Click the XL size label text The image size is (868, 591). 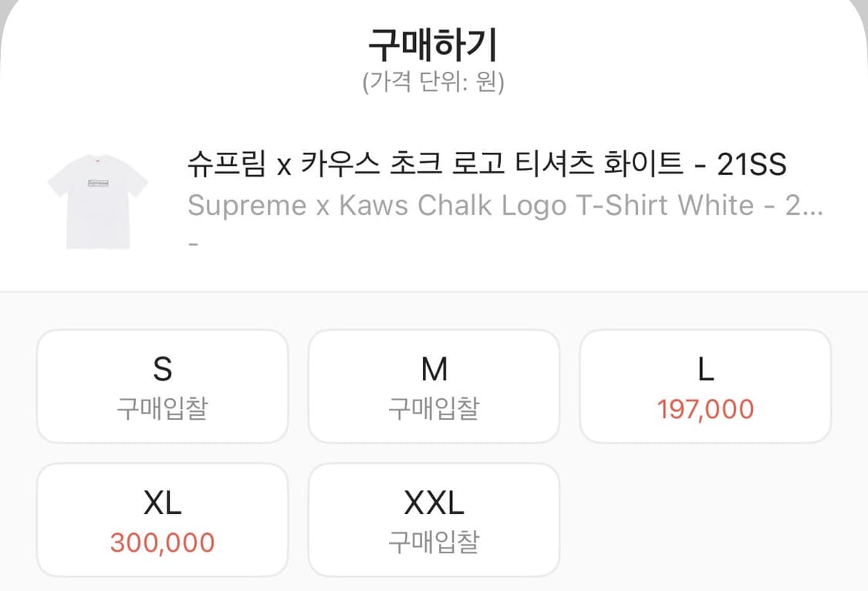tap(162, 502)
